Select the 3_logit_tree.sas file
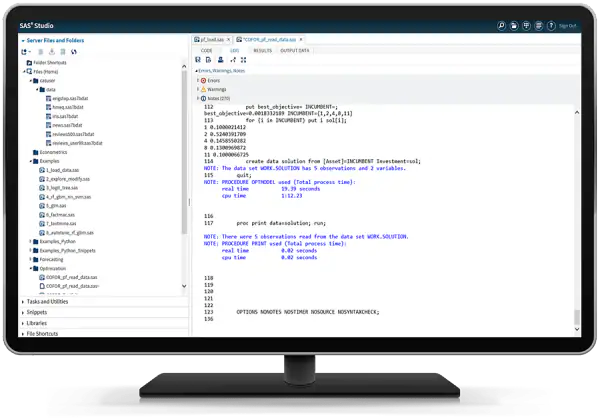Viewport: 600px width, 419px height. [59, 188]
